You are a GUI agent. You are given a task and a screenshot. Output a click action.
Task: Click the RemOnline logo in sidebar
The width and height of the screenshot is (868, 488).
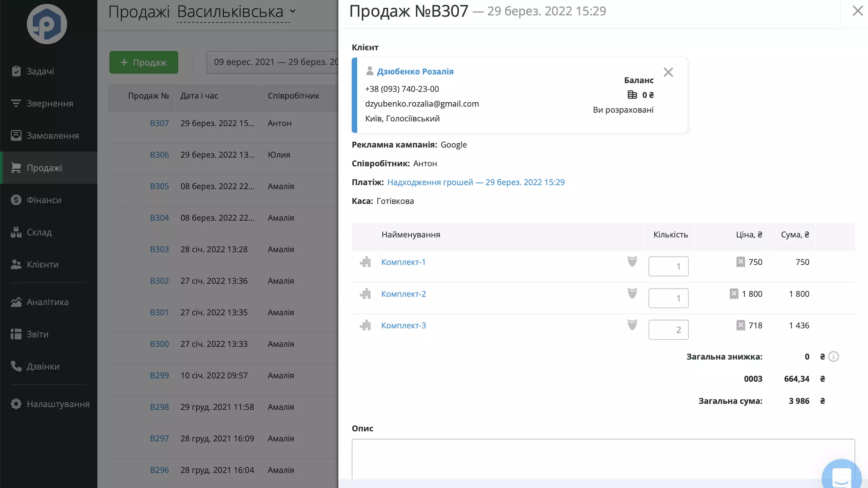(47, 24)
